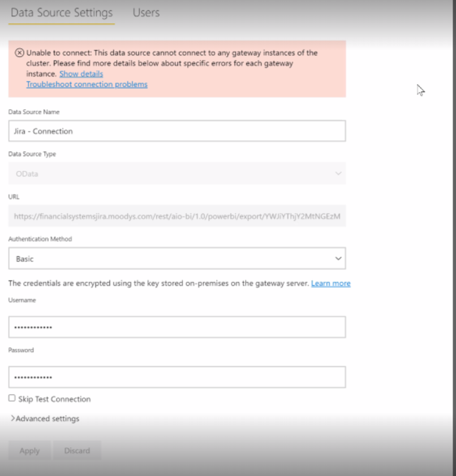Click the 'Data Source Name' label
The image size is (456, 476).
[x=34, y=112]
